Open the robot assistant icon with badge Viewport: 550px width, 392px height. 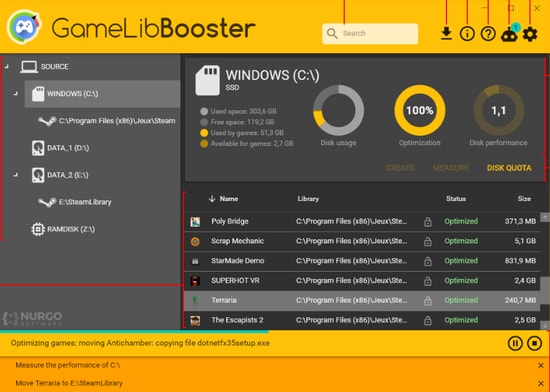[x=509, y=33]
